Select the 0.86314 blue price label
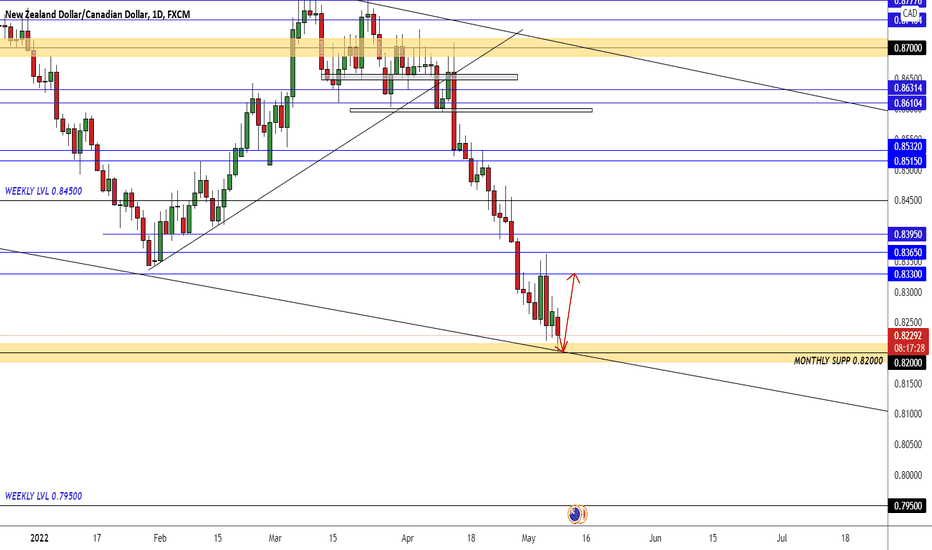Viewport: 932px width, 550px height. coord(907,88)
